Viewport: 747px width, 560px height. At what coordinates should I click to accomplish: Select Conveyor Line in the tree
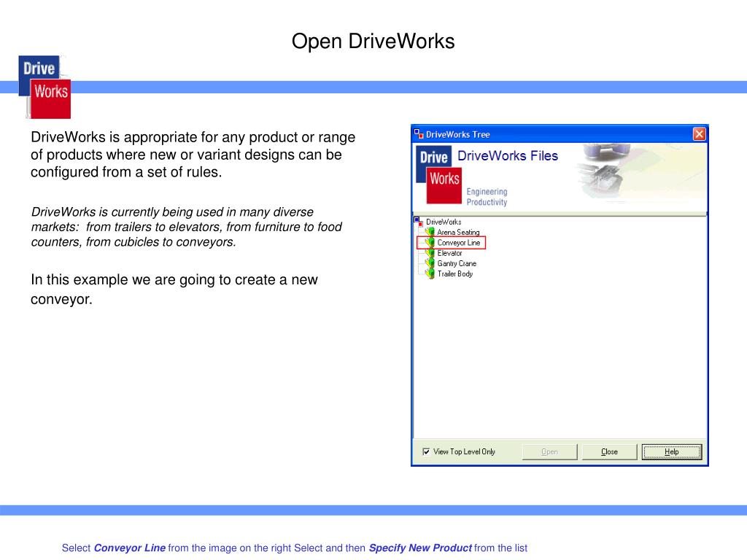click(459, 243)
